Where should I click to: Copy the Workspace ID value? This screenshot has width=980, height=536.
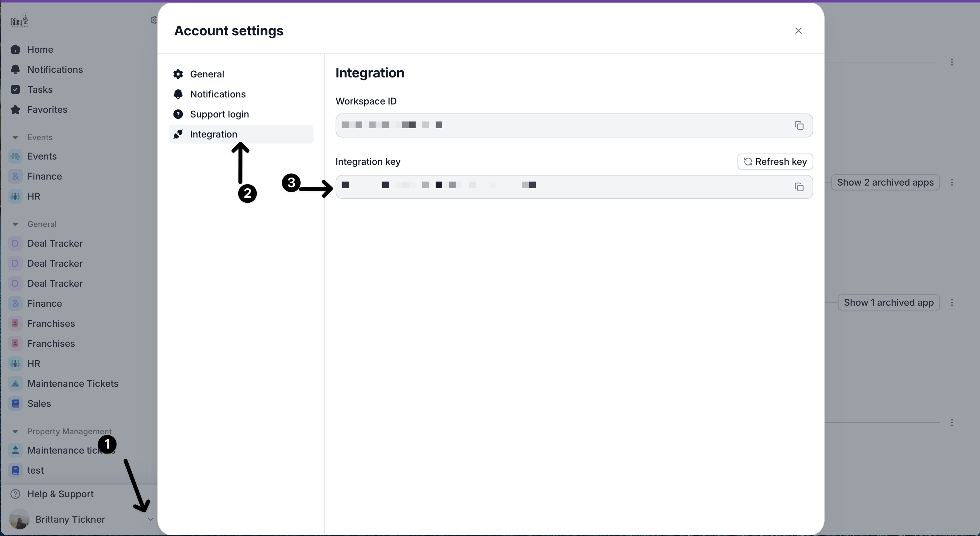click(799, 125)
